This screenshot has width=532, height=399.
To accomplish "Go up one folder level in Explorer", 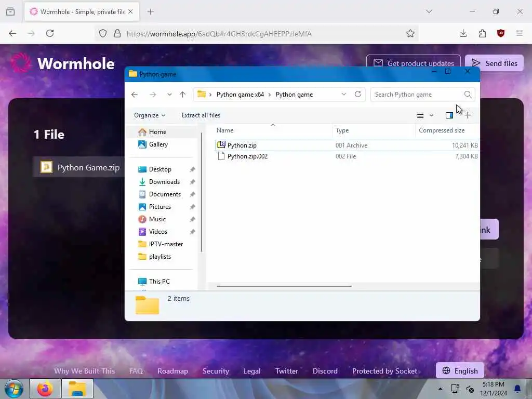I will click(182, 95).
